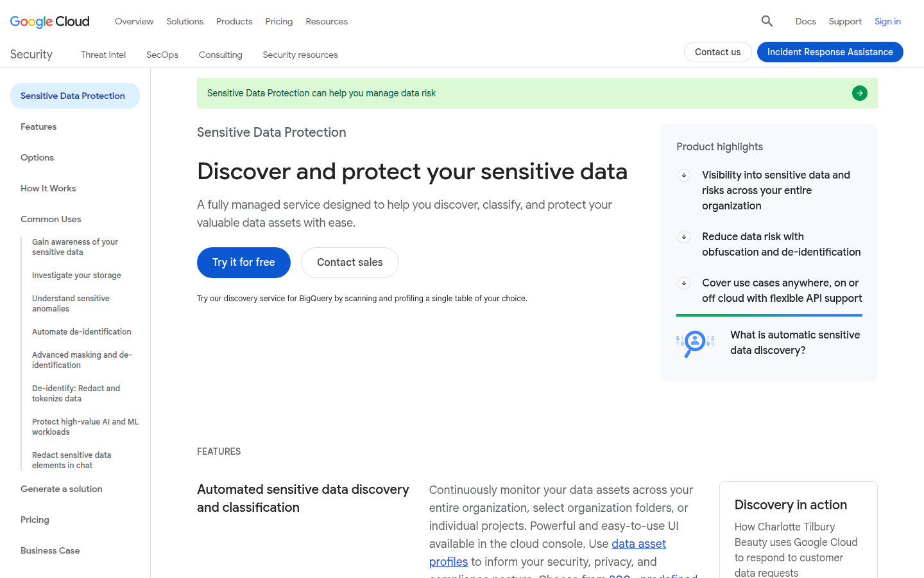Image resolution: width=924 pixels, height=578 pixels.
Task: Open 'Redact sensitive data elements in chat'
Action: click(71, 460)
